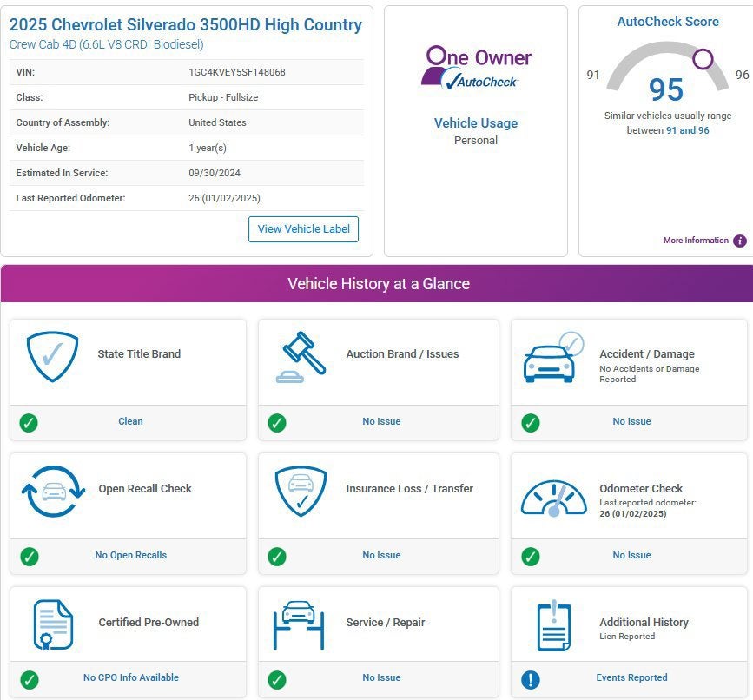
Task: Click the One Owner AutoCheck logo
Action: [476, 68]
